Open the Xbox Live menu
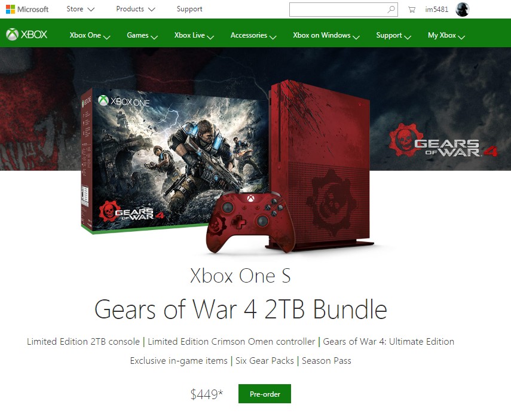 coord(194,35)
